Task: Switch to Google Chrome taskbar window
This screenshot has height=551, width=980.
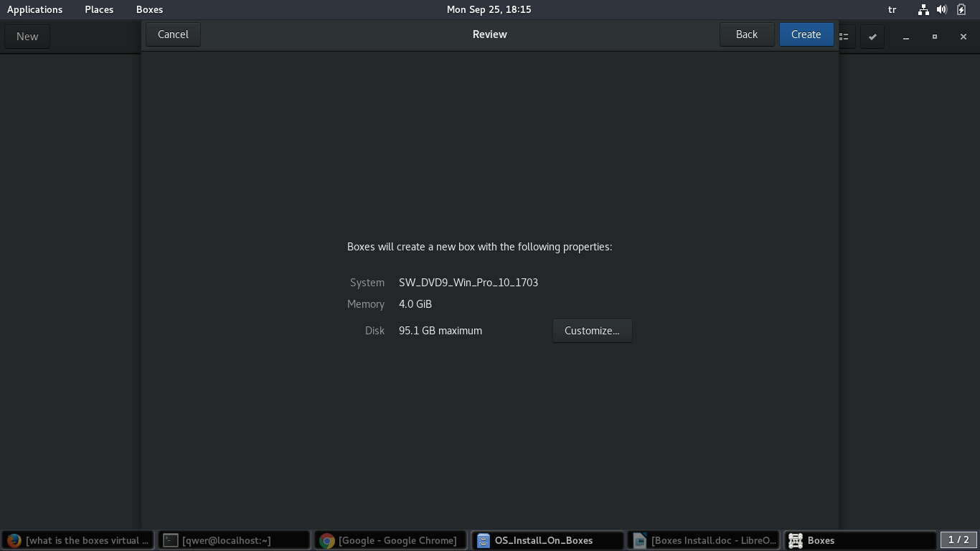Action: pyautogui.click(x=391, y=540)
